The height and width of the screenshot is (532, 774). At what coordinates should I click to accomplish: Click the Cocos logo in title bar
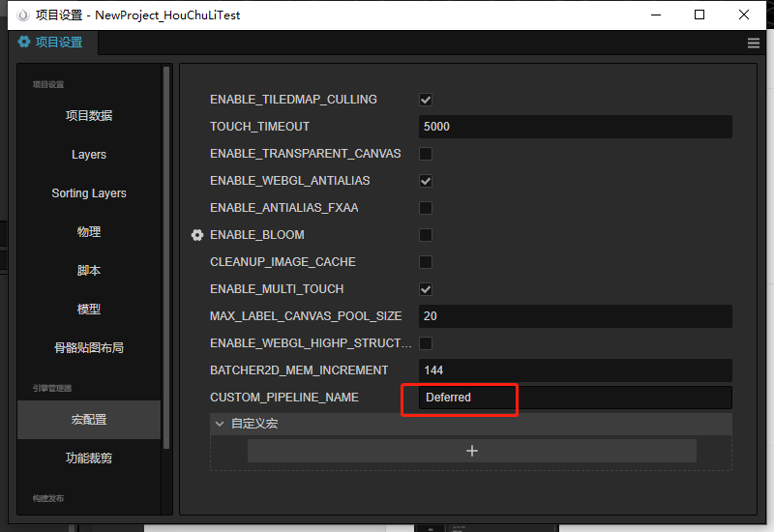[x=22, y=15]
